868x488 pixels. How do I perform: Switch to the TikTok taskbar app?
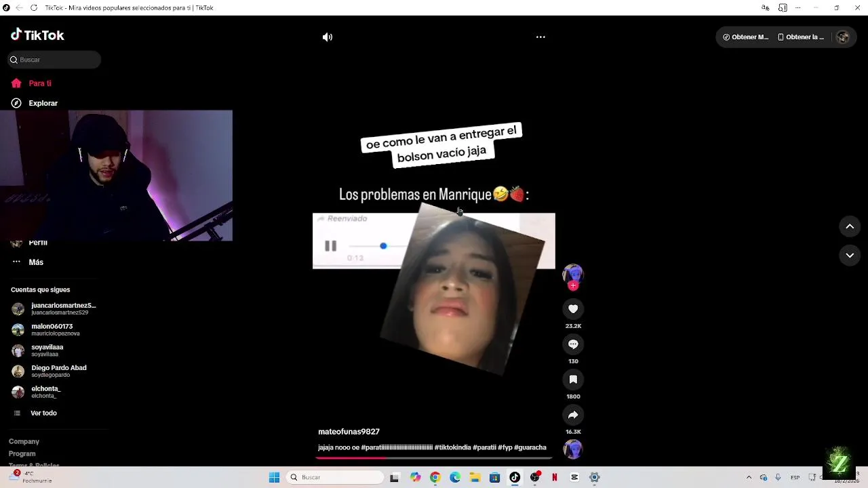coord(515,478)
